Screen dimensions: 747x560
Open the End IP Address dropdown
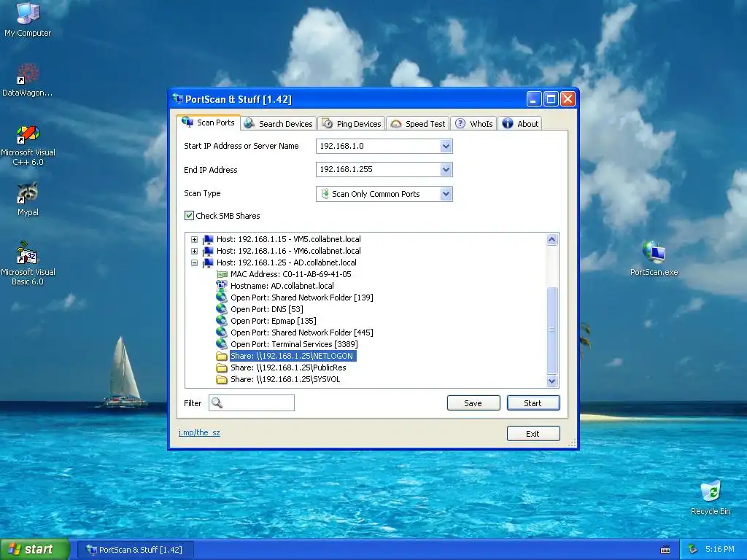tap(446, 169)
